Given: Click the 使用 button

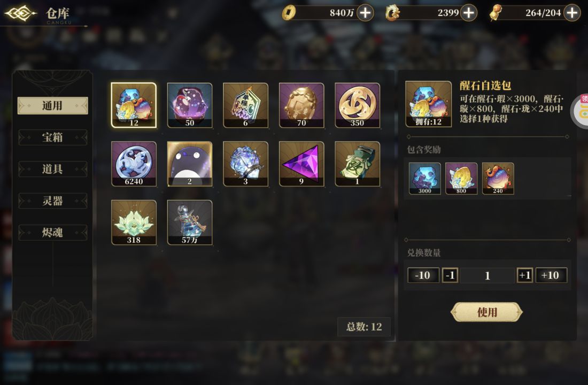Looking at the screenshot, I should pos(487,312).
